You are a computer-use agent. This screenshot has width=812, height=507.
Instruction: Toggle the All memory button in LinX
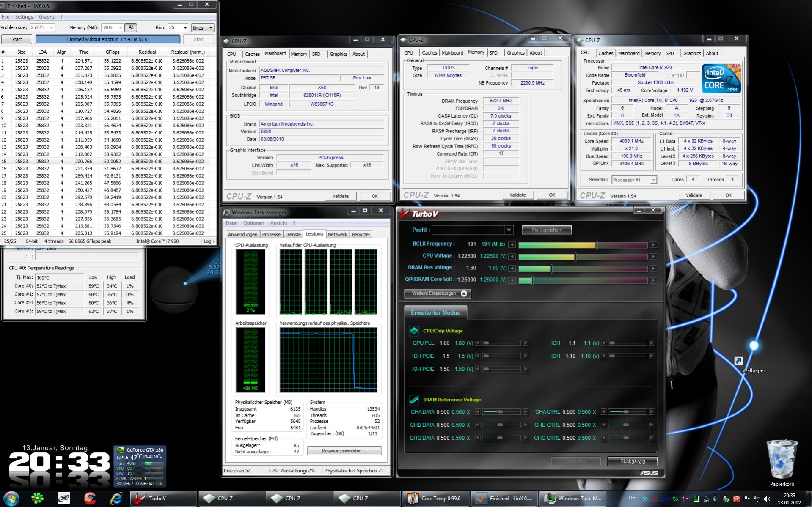(131, 27)
